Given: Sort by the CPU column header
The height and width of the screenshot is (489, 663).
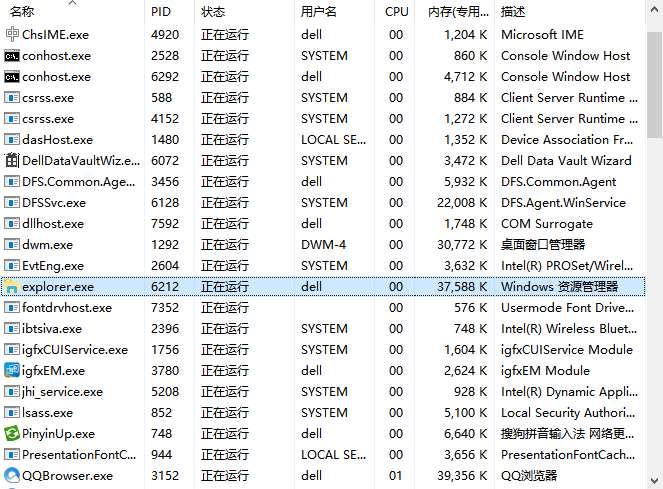Looking at the screenshot, I should click(395, 11).
